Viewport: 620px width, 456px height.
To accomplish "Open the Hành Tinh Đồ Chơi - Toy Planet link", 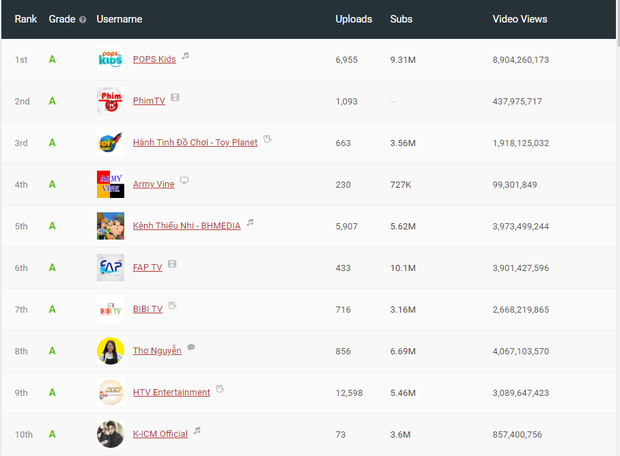I will [195, 142].
